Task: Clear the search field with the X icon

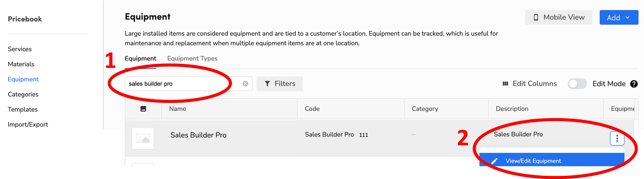Action: point(245,84)
